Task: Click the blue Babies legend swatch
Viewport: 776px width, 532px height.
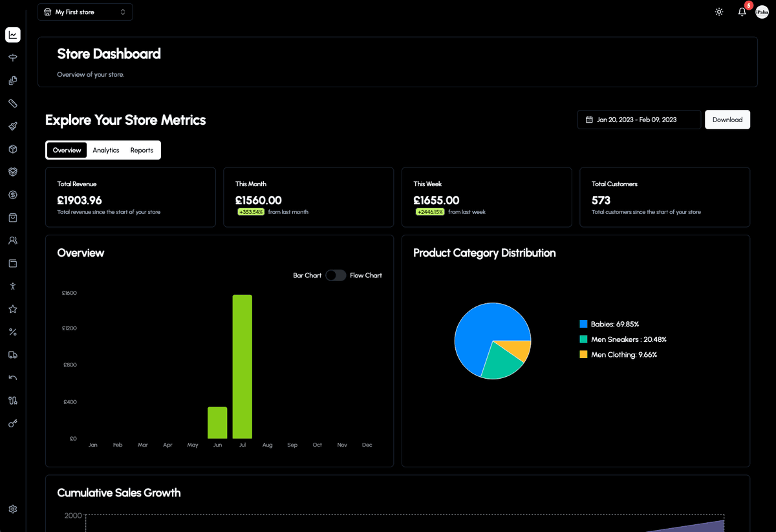Action: (x=583, y=324)
